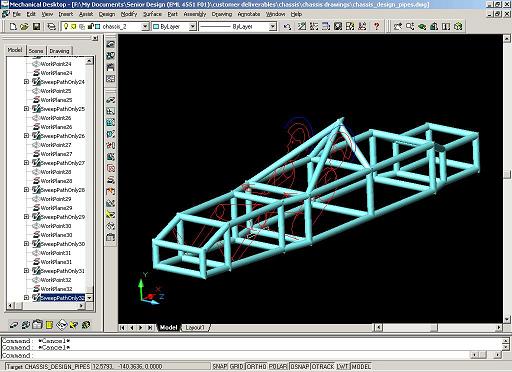Open the chassis_2 layer dropdown

145,27
